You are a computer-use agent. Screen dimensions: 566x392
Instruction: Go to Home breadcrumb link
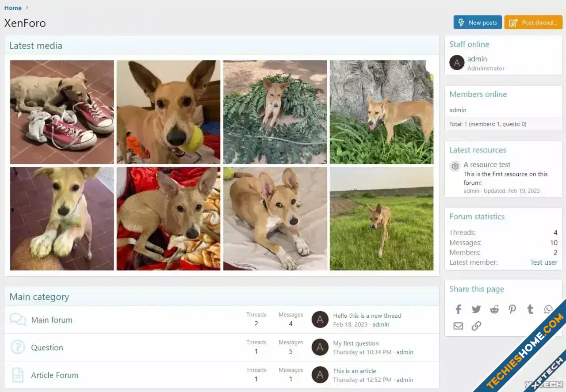(13, 8)
